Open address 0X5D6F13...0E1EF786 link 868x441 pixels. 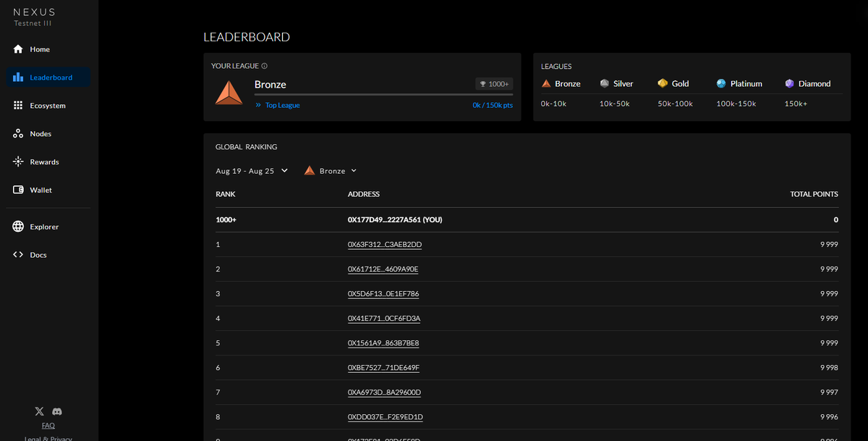[383, 294]
